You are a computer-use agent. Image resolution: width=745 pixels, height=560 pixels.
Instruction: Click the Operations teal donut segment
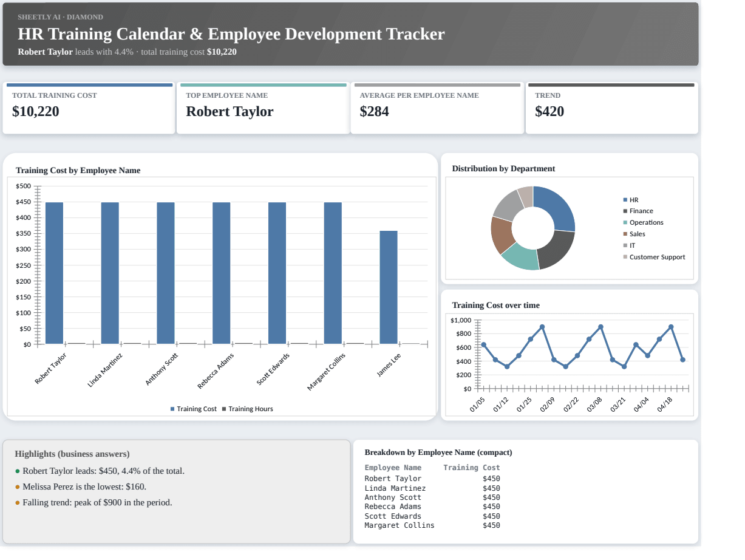[522, 256]
